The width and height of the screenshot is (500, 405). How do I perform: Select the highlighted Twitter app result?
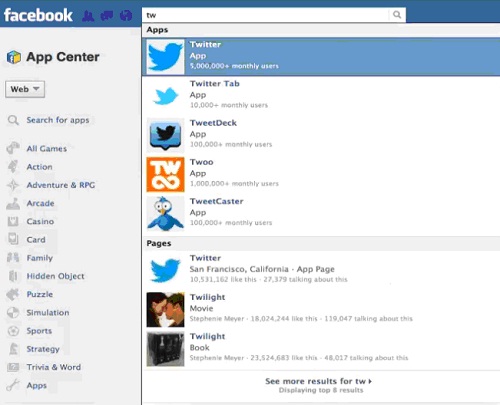click(x=321, y=57)
